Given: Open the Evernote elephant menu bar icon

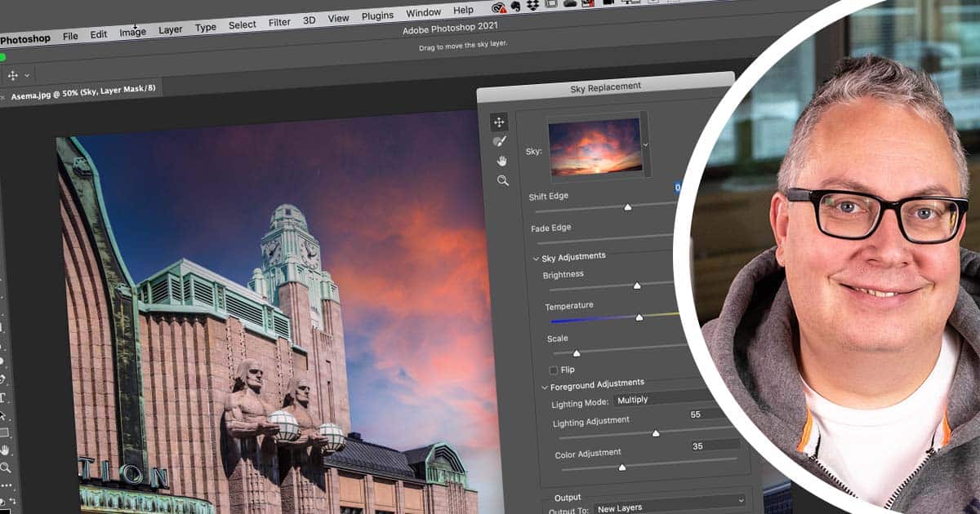Looking at the screenshot, I should [516, 7].
